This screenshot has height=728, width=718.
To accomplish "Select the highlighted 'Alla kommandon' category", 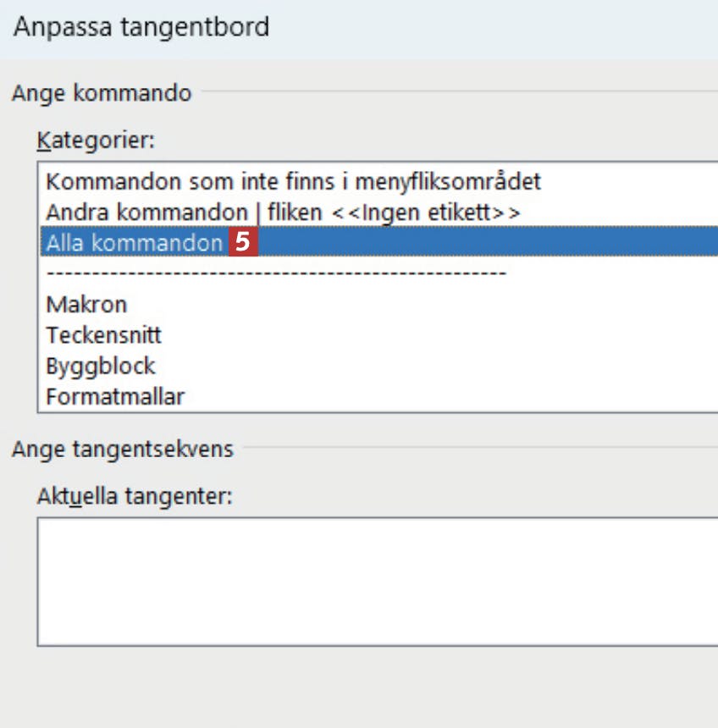I will coord(134,243).
